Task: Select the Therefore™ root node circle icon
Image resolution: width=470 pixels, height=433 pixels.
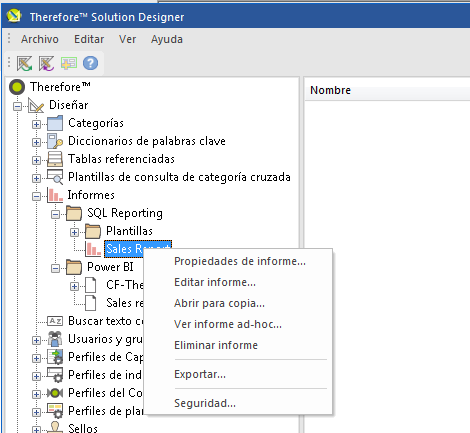Action: click(17, 87)
